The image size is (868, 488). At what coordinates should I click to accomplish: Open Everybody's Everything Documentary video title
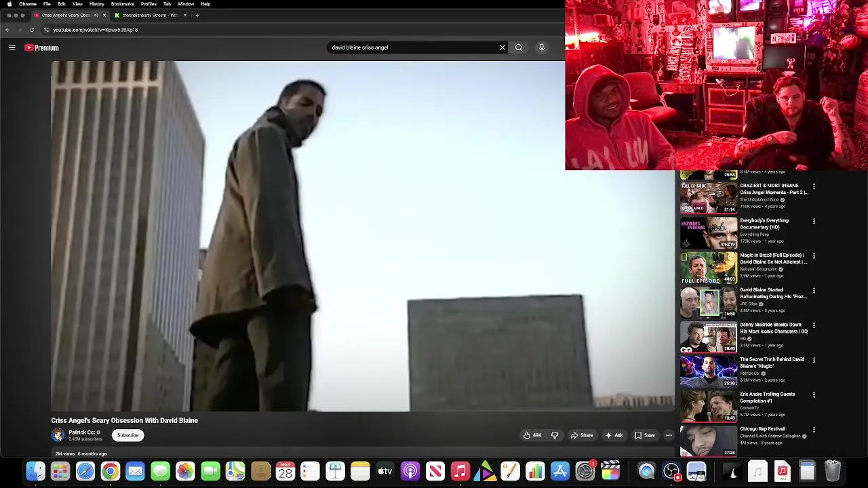coord(764,224)
